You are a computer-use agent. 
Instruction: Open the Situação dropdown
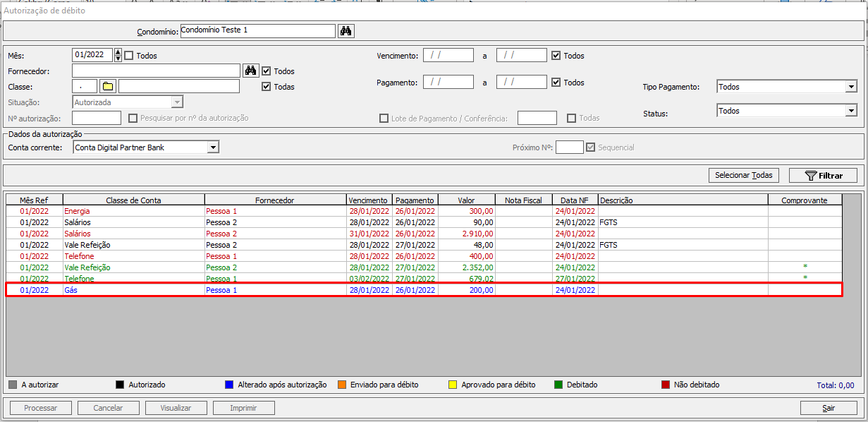(178, 102)
